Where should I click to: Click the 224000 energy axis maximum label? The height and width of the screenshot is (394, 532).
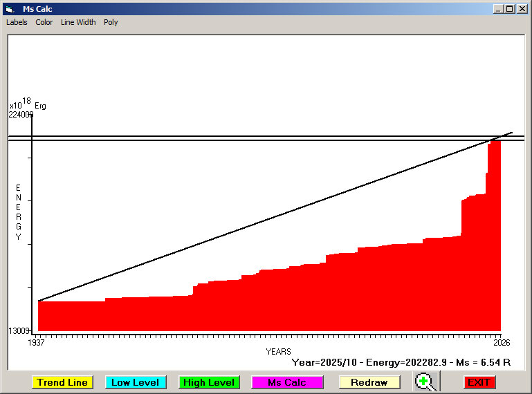(21, 115)
